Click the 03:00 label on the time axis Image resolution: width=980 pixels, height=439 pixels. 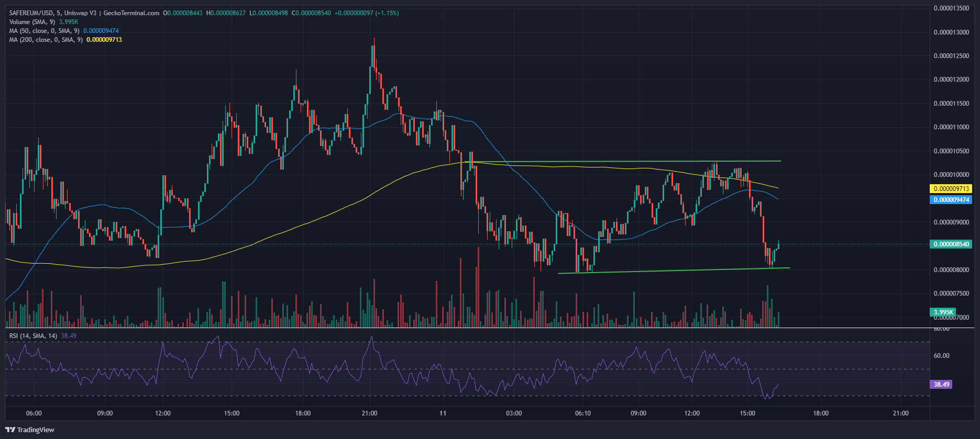coord(514,413)
